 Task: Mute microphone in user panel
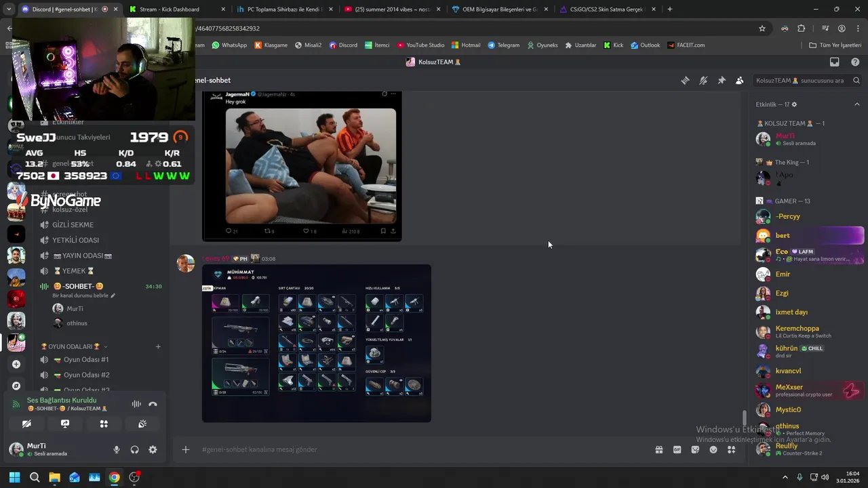tap(117, 449)
